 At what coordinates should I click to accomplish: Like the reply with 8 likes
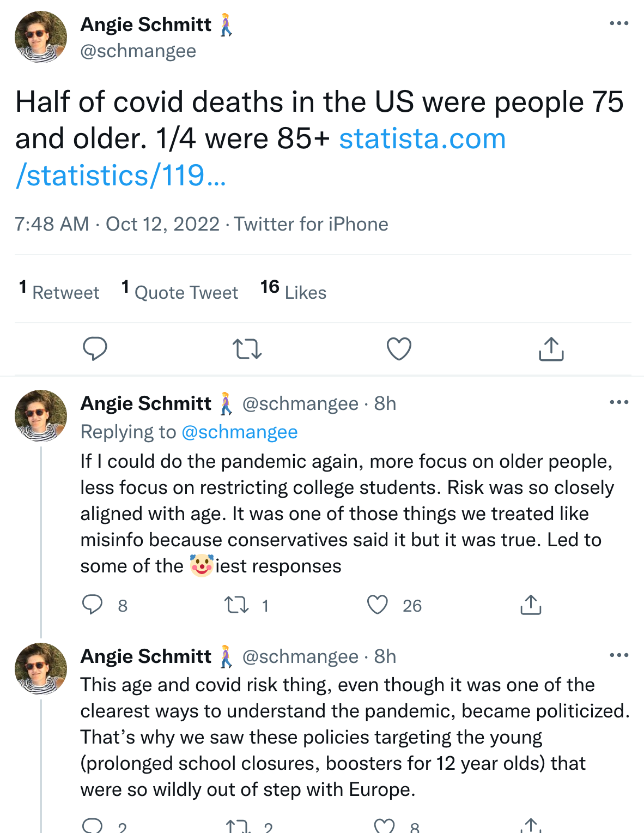[x=385, y=825]
